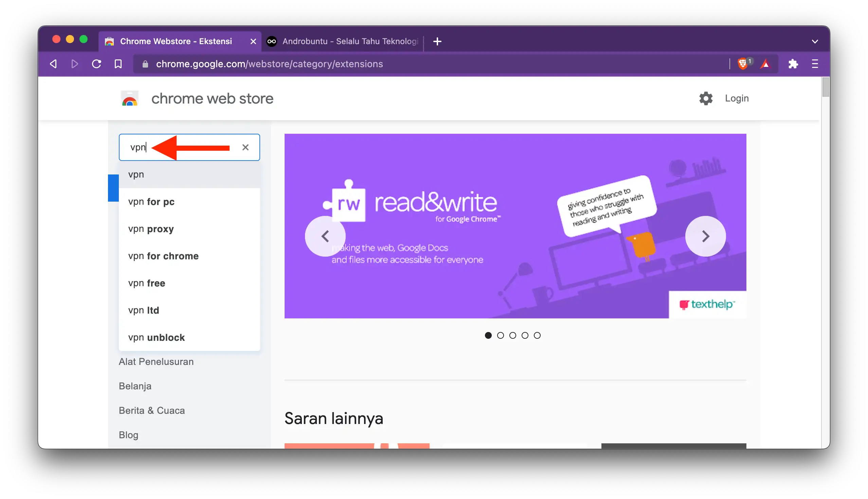868x499 pixels.
Task: Select the 'vpn for chrome' suggestion
Action: click(x=164, y=256)
